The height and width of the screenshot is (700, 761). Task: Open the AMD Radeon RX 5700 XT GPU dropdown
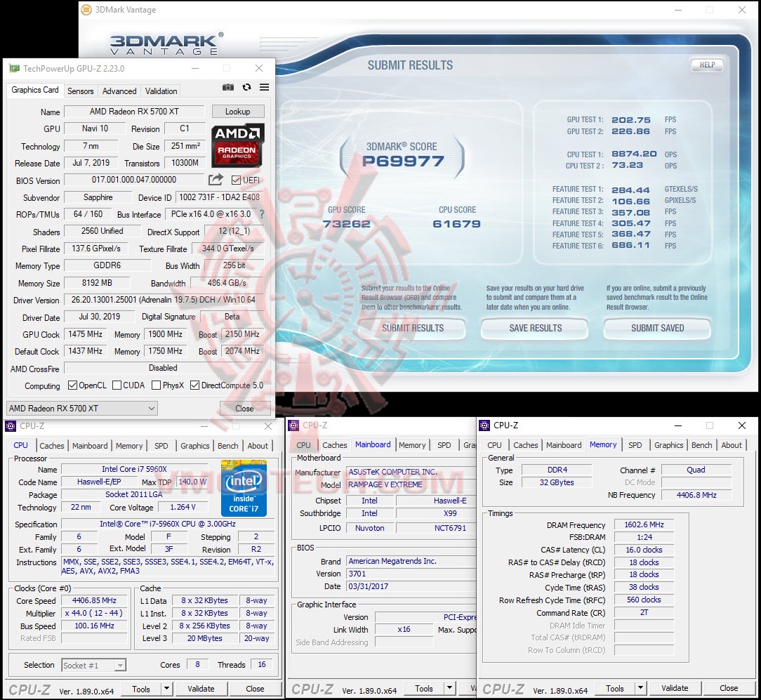[81, 408]
